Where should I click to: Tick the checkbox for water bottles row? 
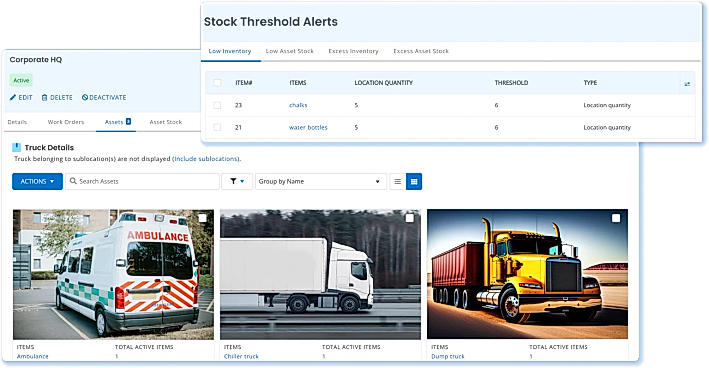[x=217, y=127]
